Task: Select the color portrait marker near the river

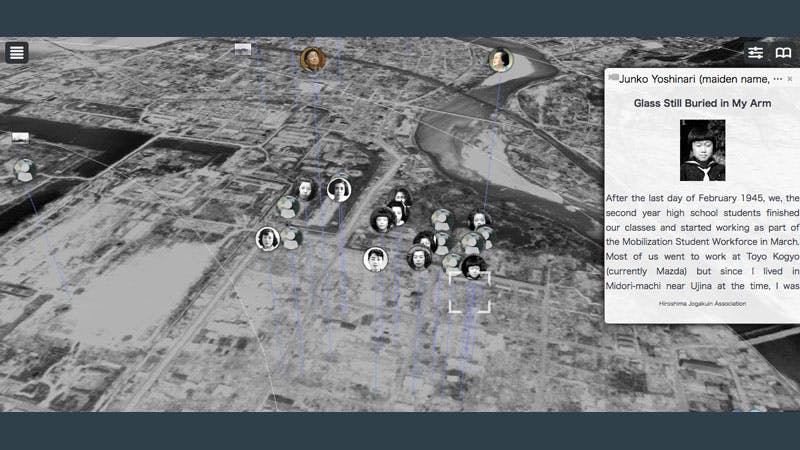Action: [x=500, y=60]
